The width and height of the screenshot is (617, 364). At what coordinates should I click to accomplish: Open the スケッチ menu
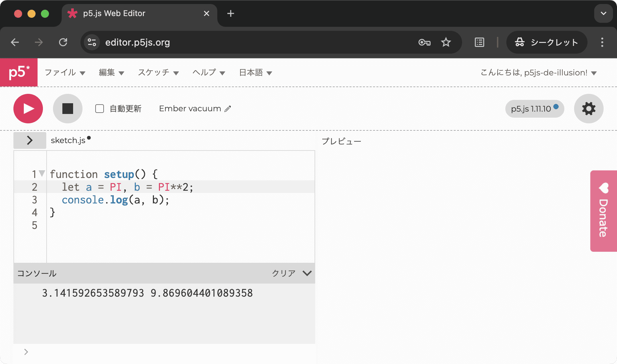[158, 72]
